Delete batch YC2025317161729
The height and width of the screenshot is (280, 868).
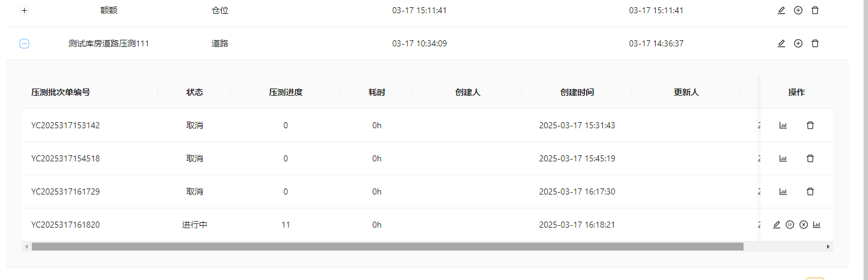point(810,191)
